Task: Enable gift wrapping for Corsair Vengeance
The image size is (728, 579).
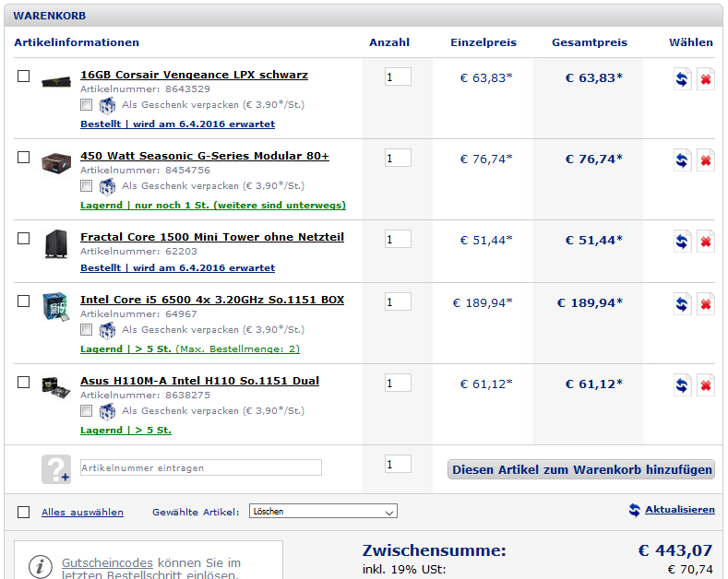Action: [86, 105]
